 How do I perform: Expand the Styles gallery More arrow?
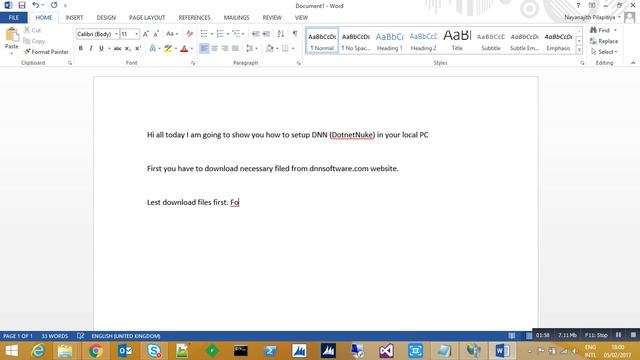[579, 49]
